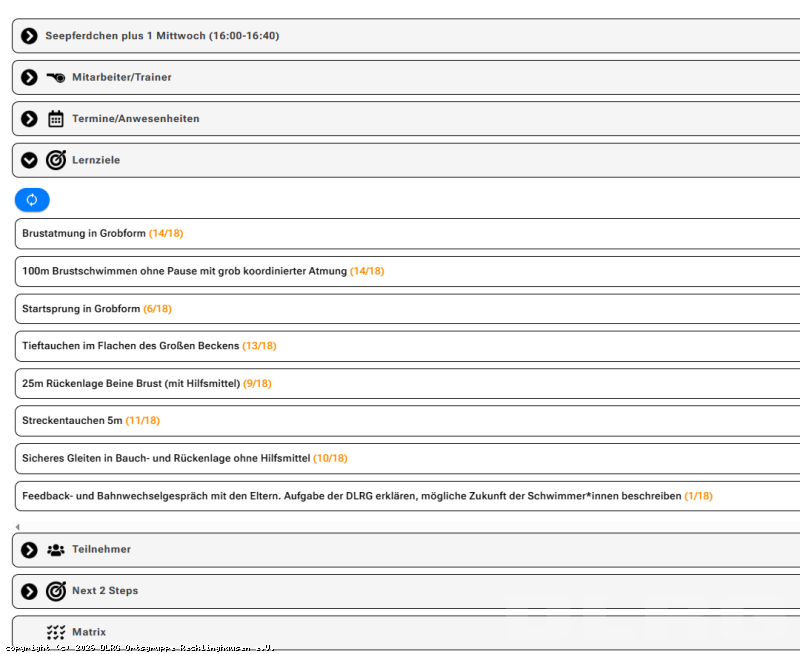Open the 100m Brustschwimmen ohne Pause goal
Image resolution: width=800 pixels, height=654 pixels.
point(408,271)
